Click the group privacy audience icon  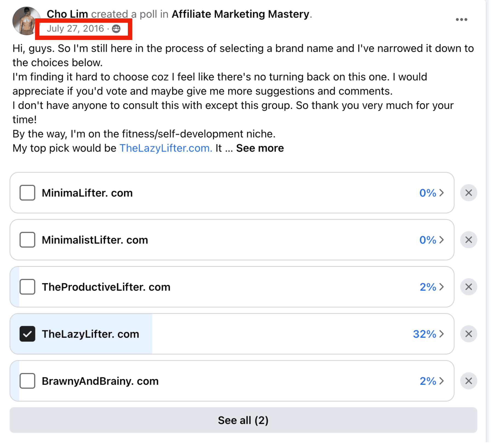(116, 28)
